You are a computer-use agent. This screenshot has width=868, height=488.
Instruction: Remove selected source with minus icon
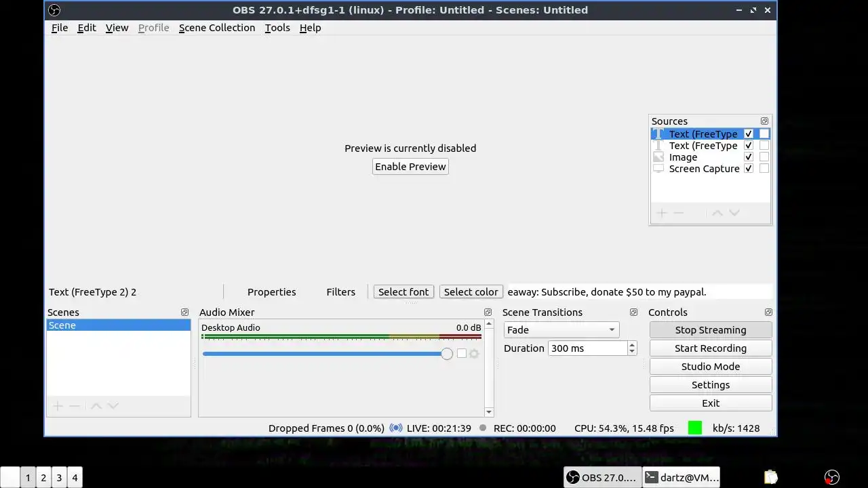(x=678, y=213)
